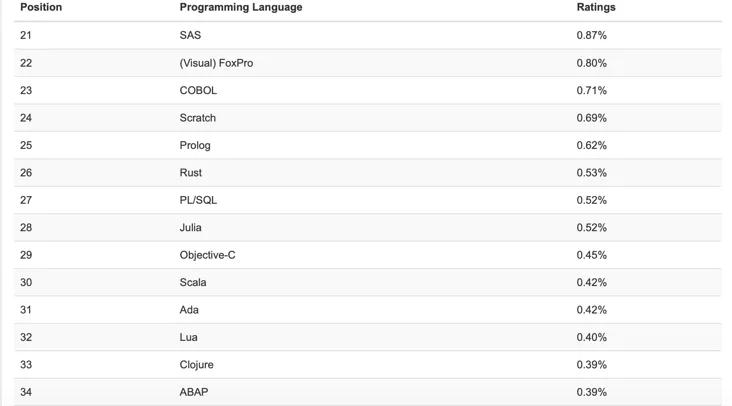Select PL/SQL in the language column
This screenshot has width=732, height=406.
click(198, 200)
